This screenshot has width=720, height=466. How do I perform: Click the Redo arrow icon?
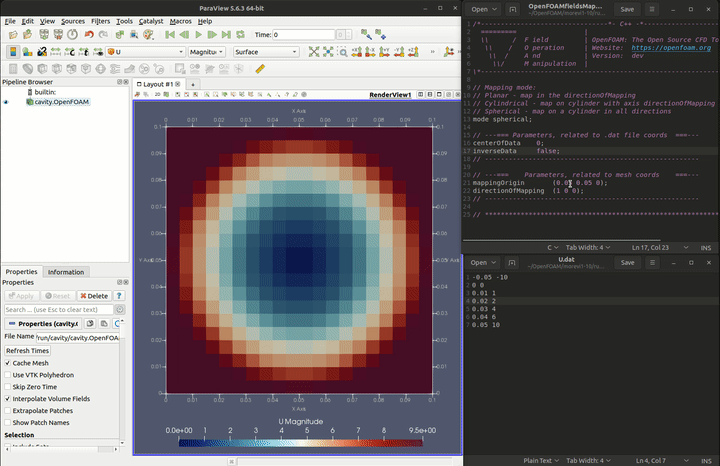click(x=104, y=34)
